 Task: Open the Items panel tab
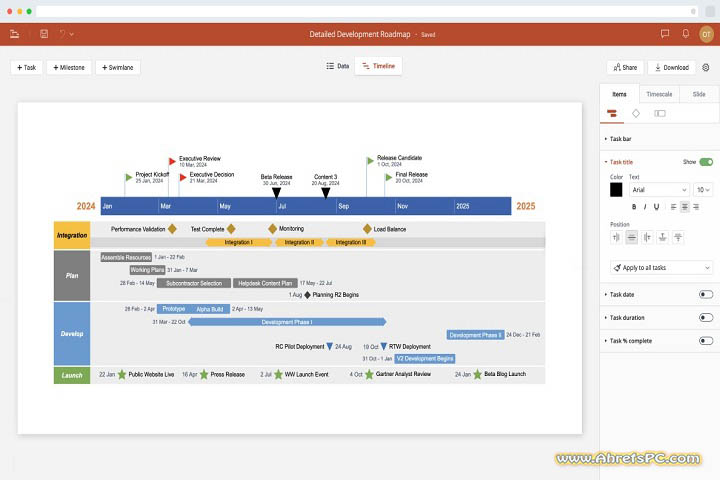click(619, 94)
